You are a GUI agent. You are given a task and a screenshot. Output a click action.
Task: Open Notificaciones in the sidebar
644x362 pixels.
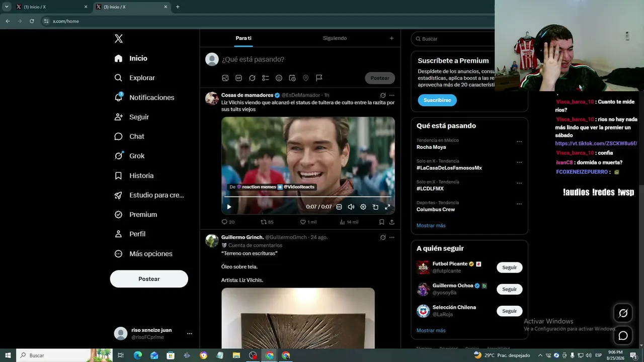click(144, 98)
